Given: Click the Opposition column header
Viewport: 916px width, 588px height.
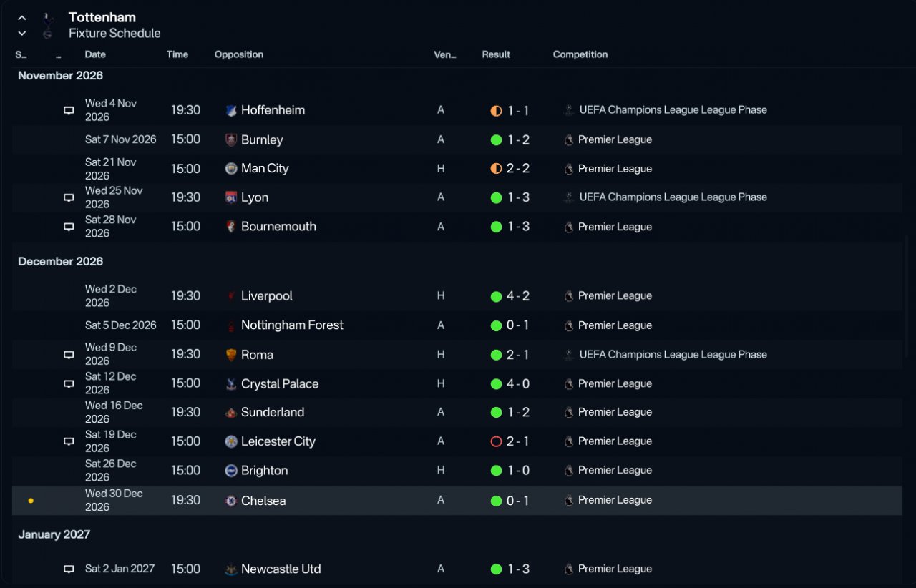Looking at the screenshot, I should pyautogui.click(x=239, y=54).
